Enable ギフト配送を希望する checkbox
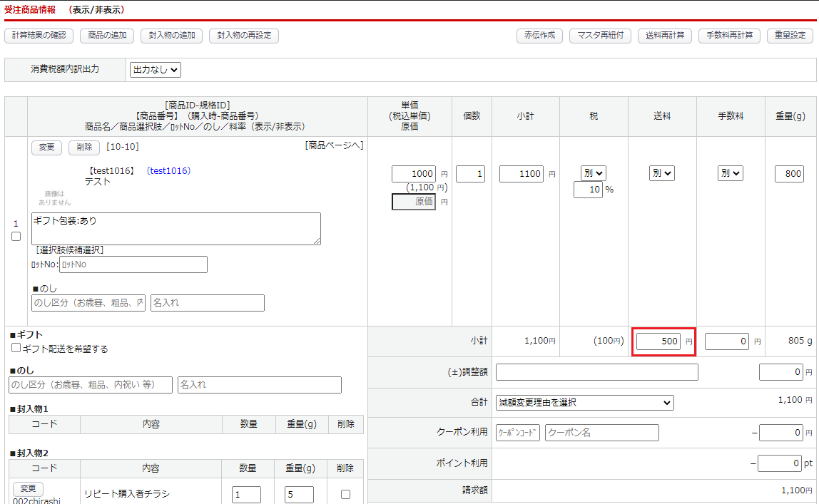This screenshot has width=819, height=504. click(16, 349)
